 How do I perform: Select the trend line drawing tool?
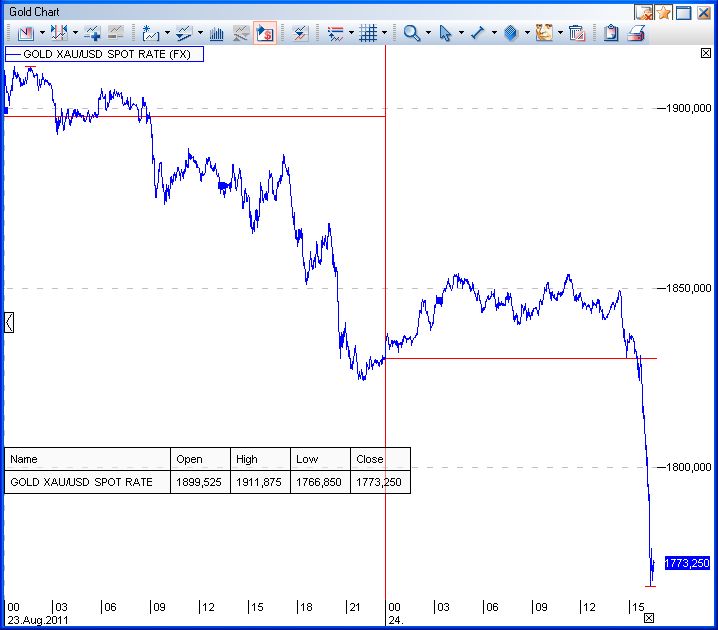[478, 33]
